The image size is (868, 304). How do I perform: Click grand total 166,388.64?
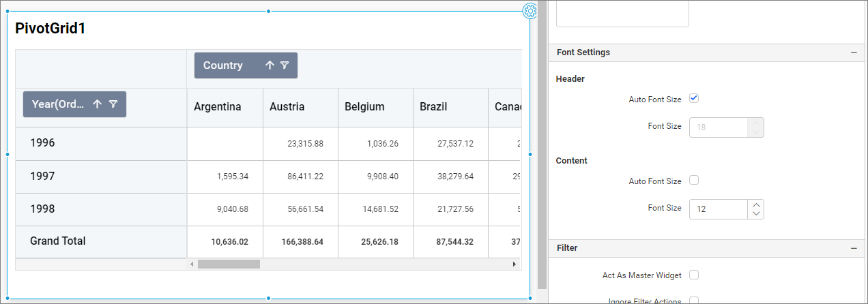[302, 242]
